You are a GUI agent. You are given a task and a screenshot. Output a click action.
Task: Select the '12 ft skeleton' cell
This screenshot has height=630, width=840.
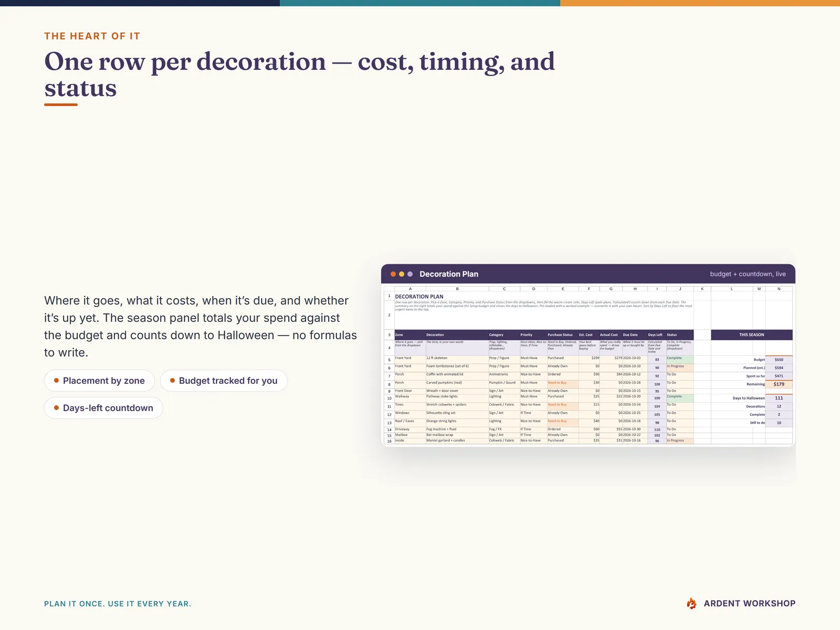click(x=457, y=360)
